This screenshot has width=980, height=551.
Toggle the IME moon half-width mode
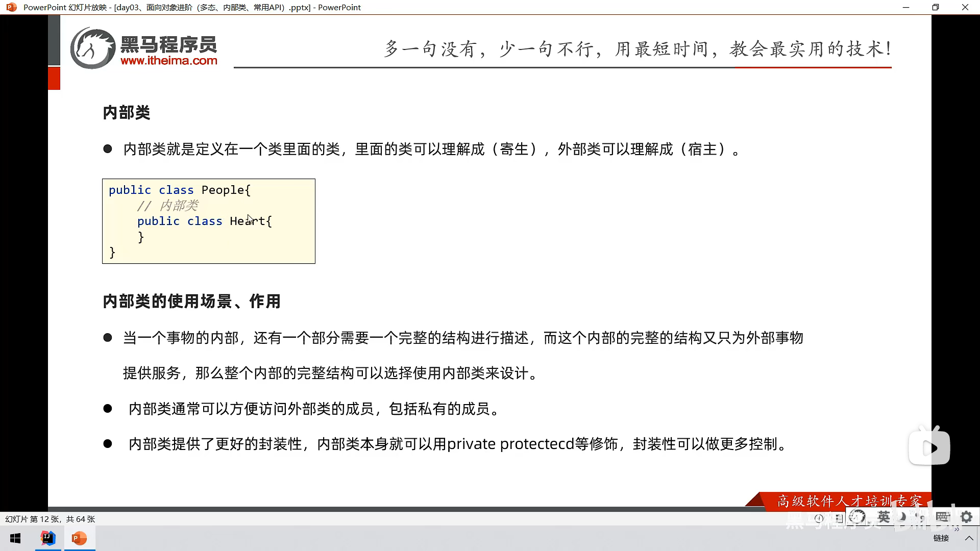click(902, 517)
